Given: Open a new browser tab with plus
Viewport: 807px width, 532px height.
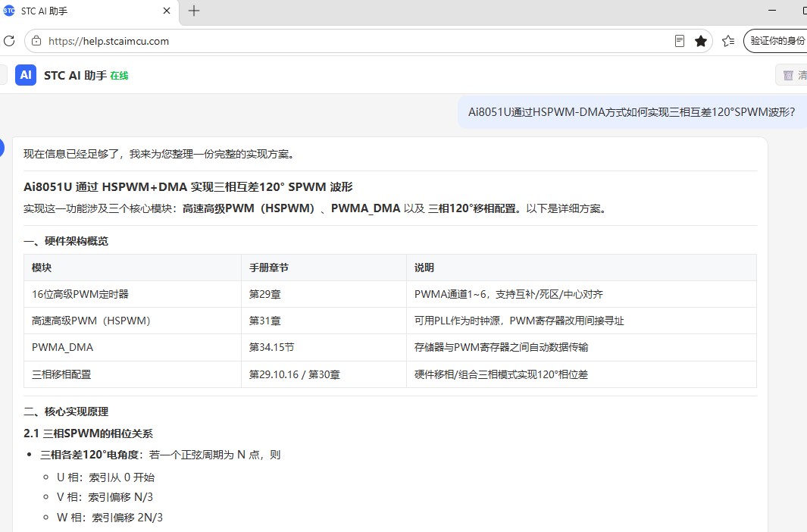Looking at the screenshot, I should coord(194,11).
